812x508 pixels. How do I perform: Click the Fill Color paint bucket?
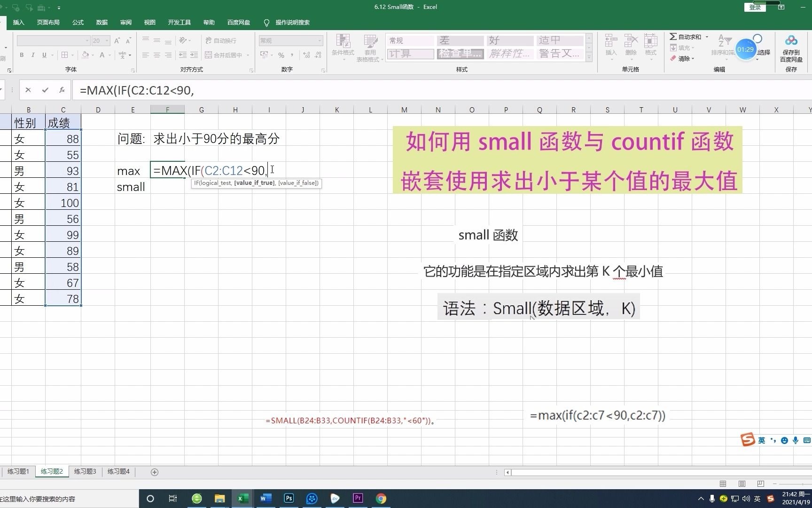pyautogui.click(x=85, y=55)
